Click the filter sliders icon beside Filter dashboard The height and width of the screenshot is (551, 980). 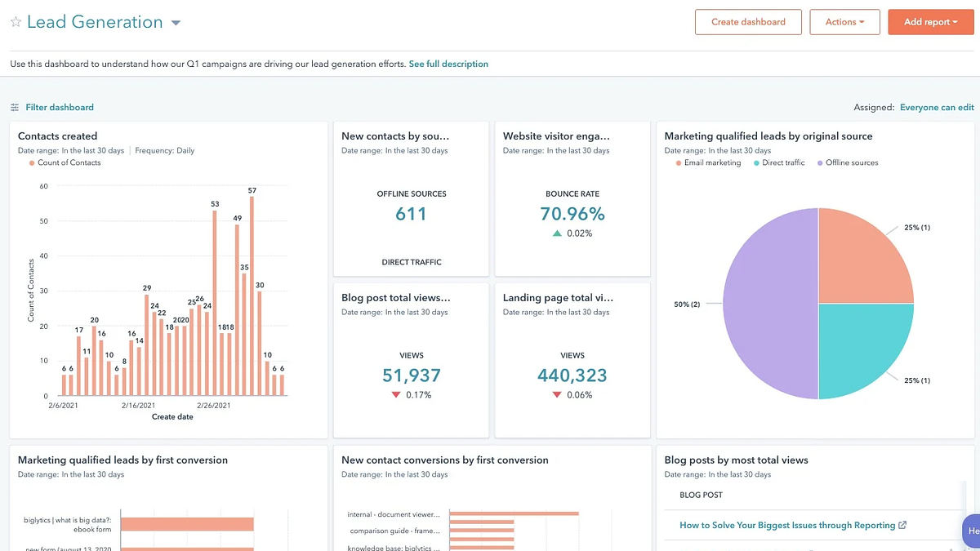point(15,108)
